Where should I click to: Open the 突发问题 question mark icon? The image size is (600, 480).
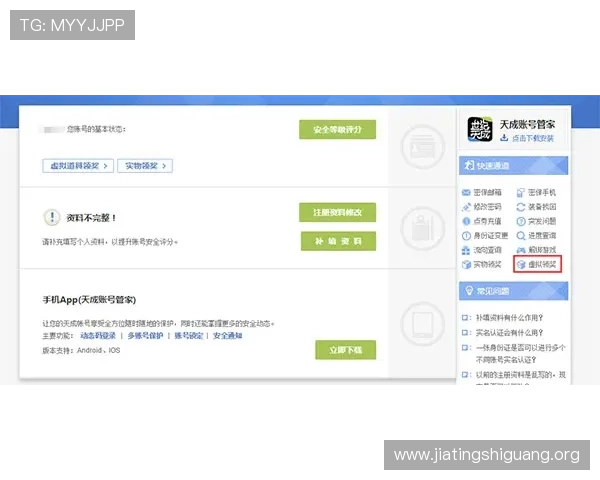point(520,221)
